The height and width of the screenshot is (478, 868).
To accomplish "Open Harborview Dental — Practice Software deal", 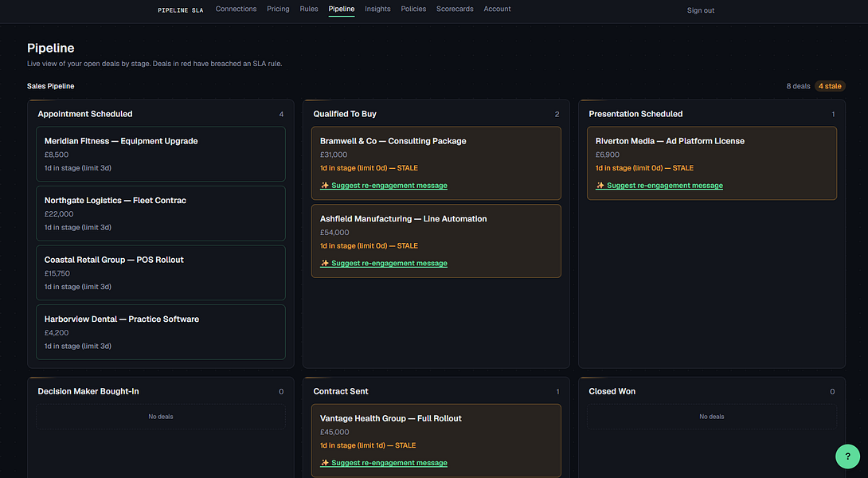I will click(x=161, y=331).
